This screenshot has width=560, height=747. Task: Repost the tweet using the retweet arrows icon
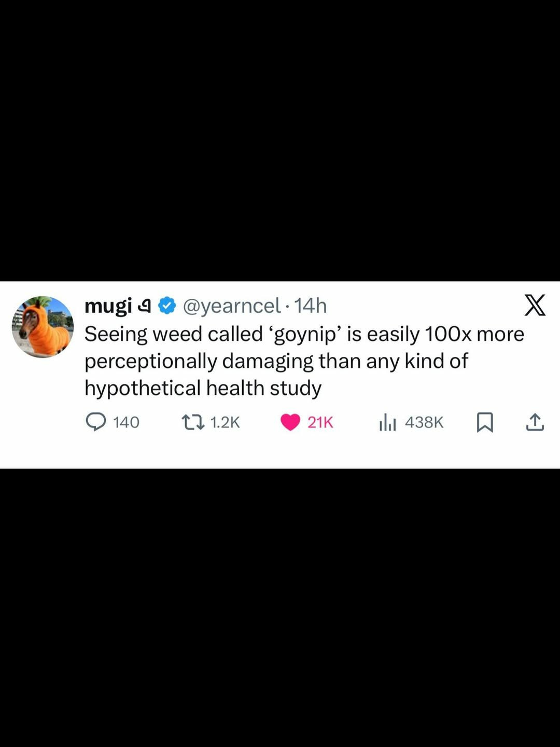[193, 422]
